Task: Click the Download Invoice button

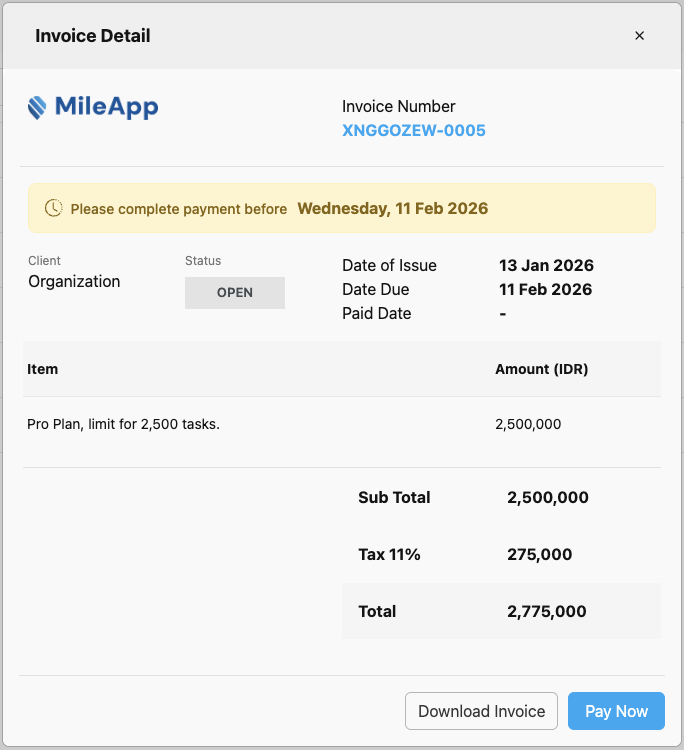Action: coord(481,711)
